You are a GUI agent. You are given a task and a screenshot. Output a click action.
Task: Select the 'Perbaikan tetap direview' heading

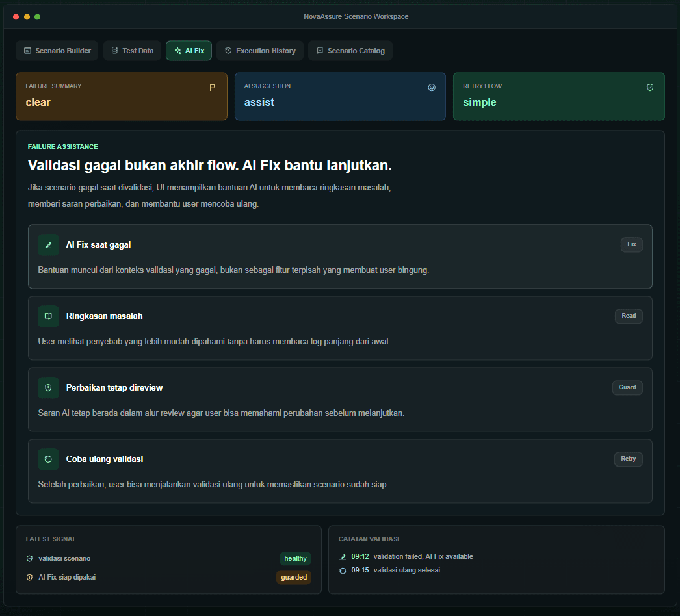pos(114,388)
